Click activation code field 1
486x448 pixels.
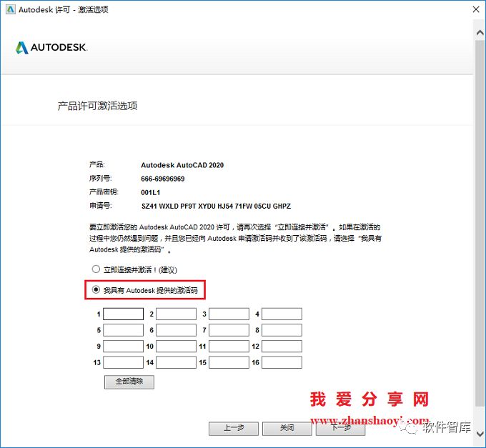coord(124,314)
